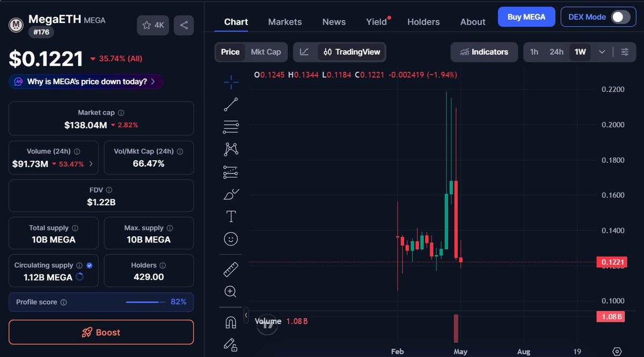Viewport: 644px width, 357px height.
Task: Open the emoji icons tool
Action: (231, 239)
